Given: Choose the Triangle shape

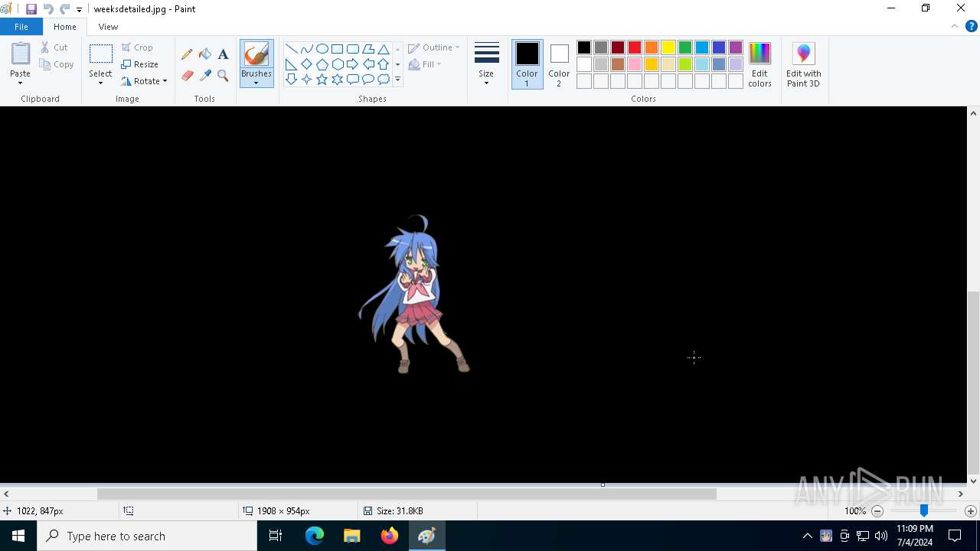Looking at the screenshot, I should 384,49.
